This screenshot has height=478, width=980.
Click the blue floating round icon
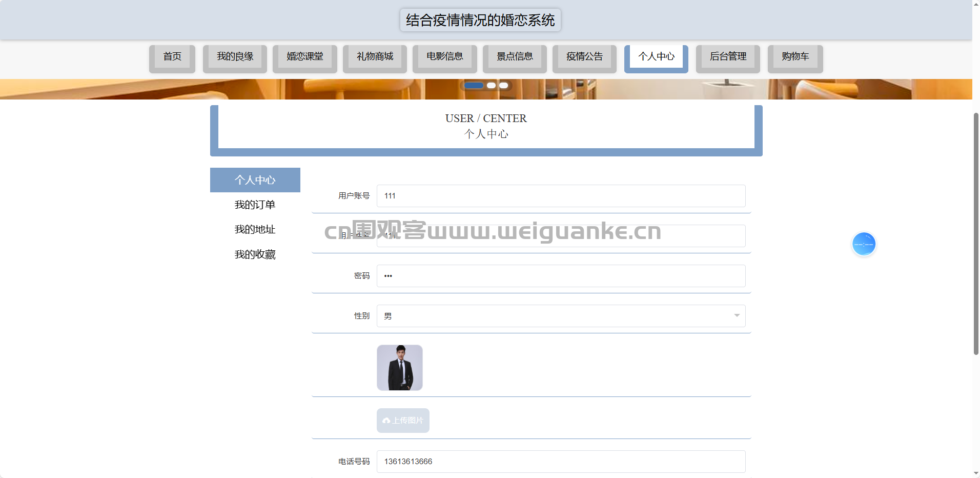[x=864, y=244]
